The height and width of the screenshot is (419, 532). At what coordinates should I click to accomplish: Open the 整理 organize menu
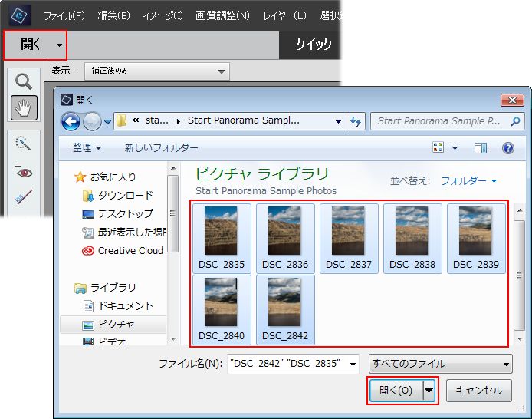[x=87, y=148]
